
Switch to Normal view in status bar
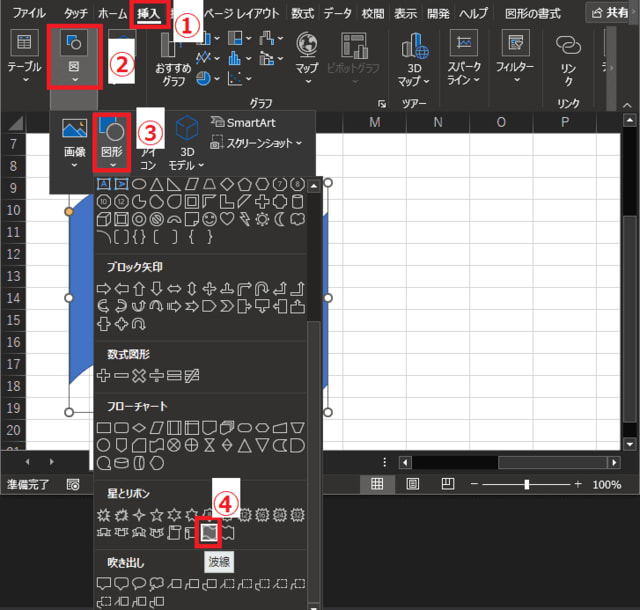point(378,484)
